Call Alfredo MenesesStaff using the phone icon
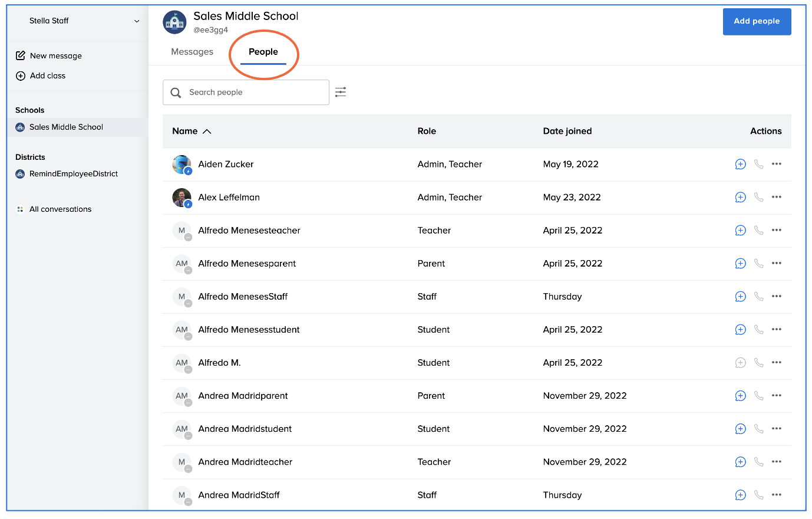Viewport: 812px width, 519px height. tap(758, 297)
